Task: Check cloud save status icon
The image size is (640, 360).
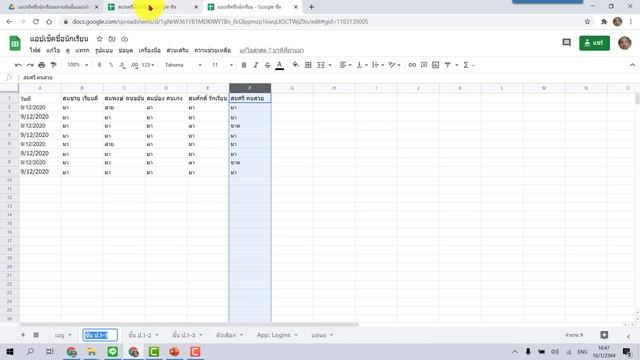Action: [124, 39]
